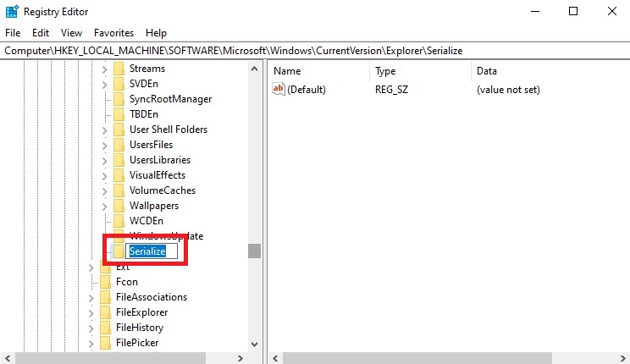Viewport: 630px width, 364px height.
Task: Click the Registry Editor app icon in title bar
Action: point(12,11)
